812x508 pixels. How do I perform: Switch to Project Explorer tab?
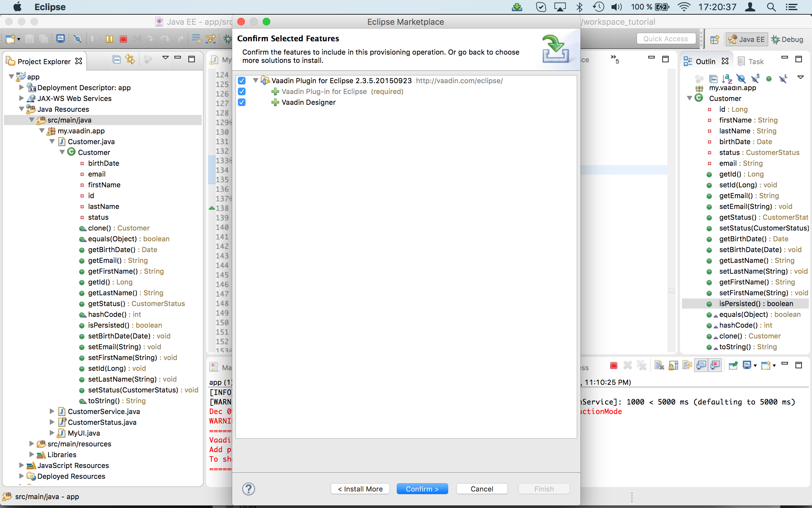pos(44,62)
